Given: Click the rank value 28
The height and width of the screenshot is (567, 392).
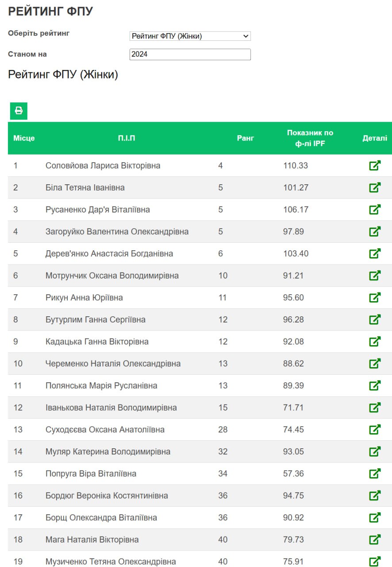Looking at the screenshot, I should [223, 430].
